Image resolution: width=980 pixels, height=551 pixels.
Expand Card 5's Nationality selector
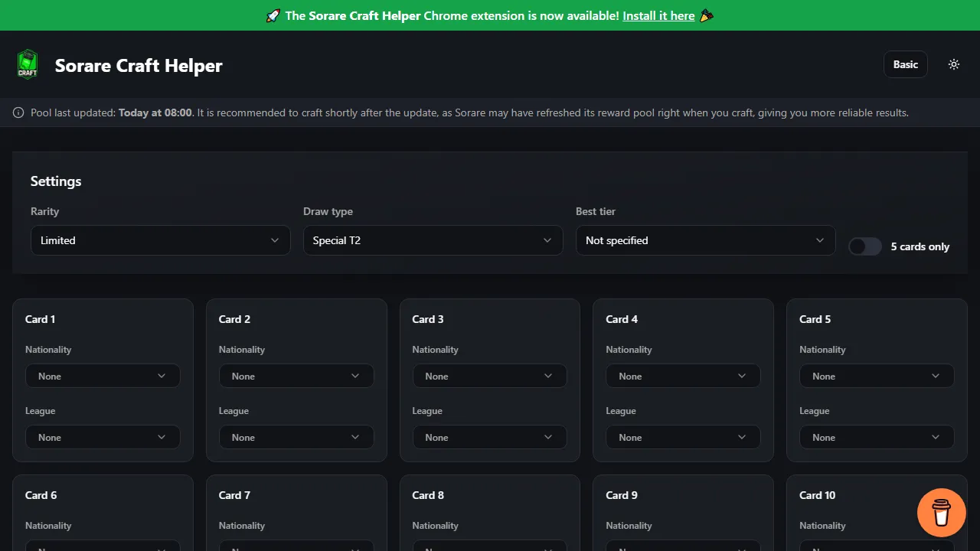[877, 376]
